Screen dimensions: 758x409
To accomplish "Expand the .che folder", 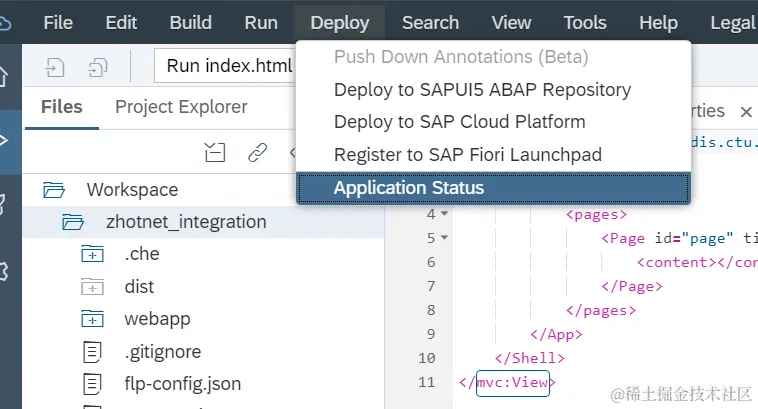I will [92, 254].
